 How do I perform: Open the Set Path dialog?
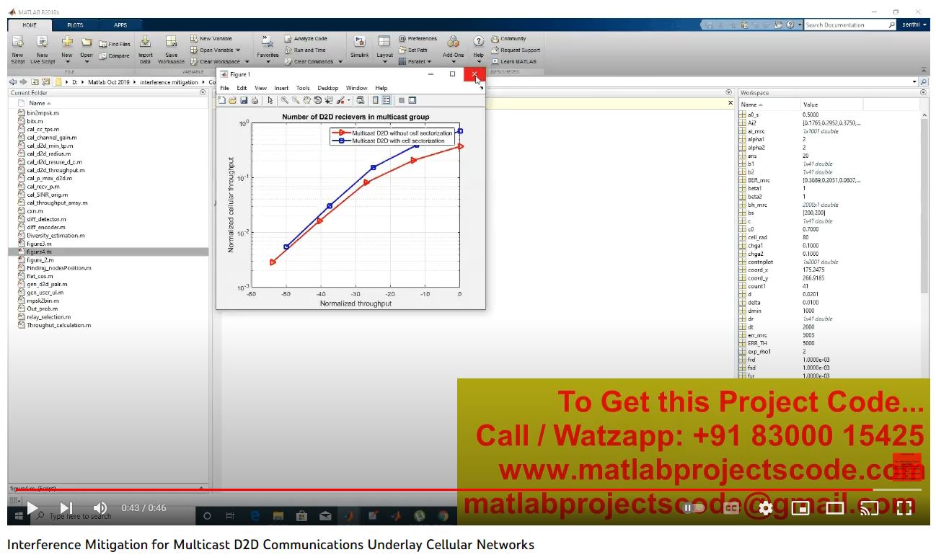[x=413, y=50]
